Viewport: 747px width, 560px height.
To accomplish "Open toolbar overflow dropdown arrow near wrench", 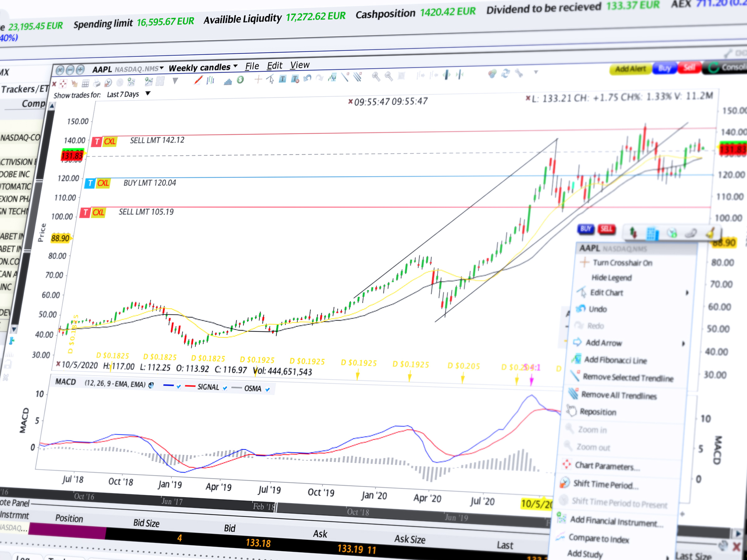I will 536,72.
